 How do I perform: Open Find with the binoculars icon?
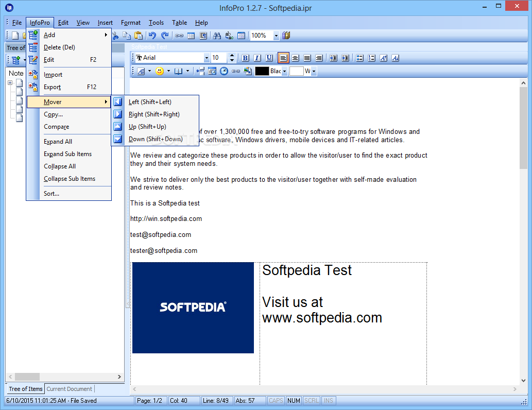tap(217, 36)
